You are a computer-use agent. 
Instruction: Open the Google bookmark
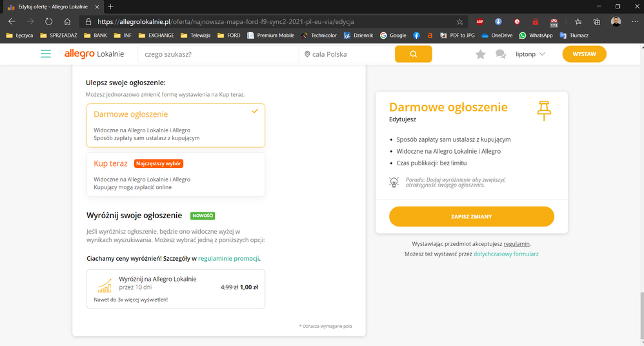[393, 36]
